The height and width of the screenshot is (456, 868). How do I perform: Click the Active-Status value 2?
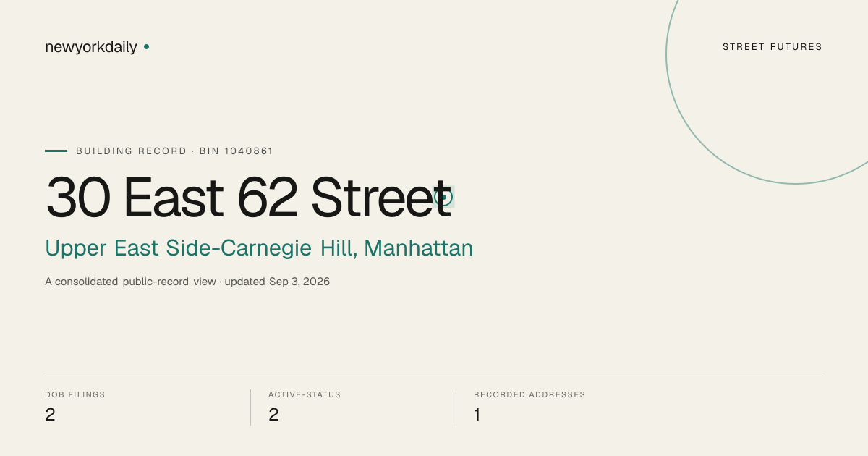pos(273,415)
